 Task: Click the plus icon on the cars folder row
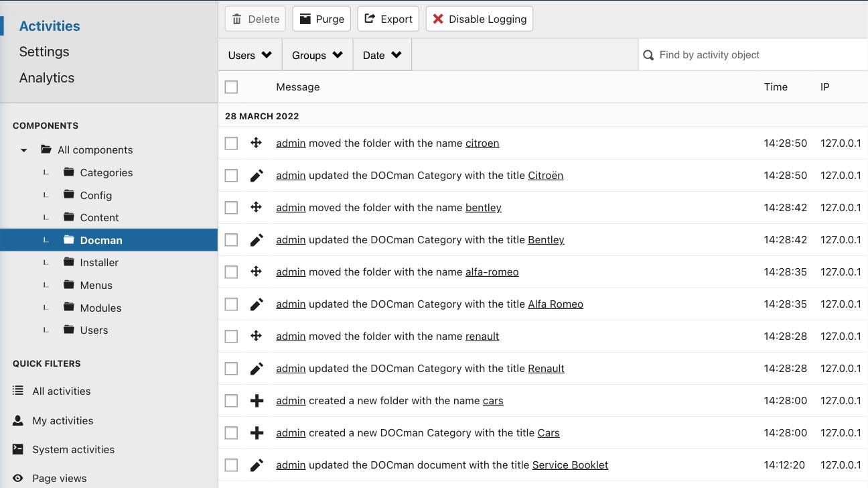pos(257,401)
